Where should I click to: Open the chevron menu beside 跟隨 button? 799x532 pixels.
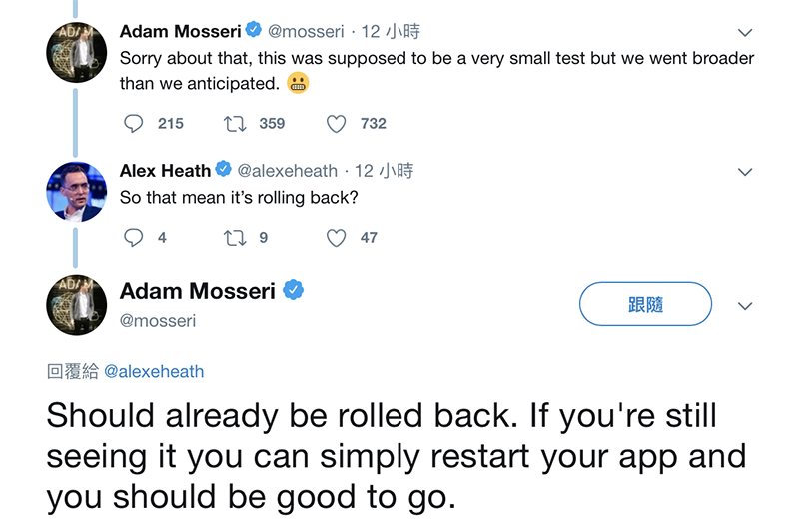pos(744,306)
